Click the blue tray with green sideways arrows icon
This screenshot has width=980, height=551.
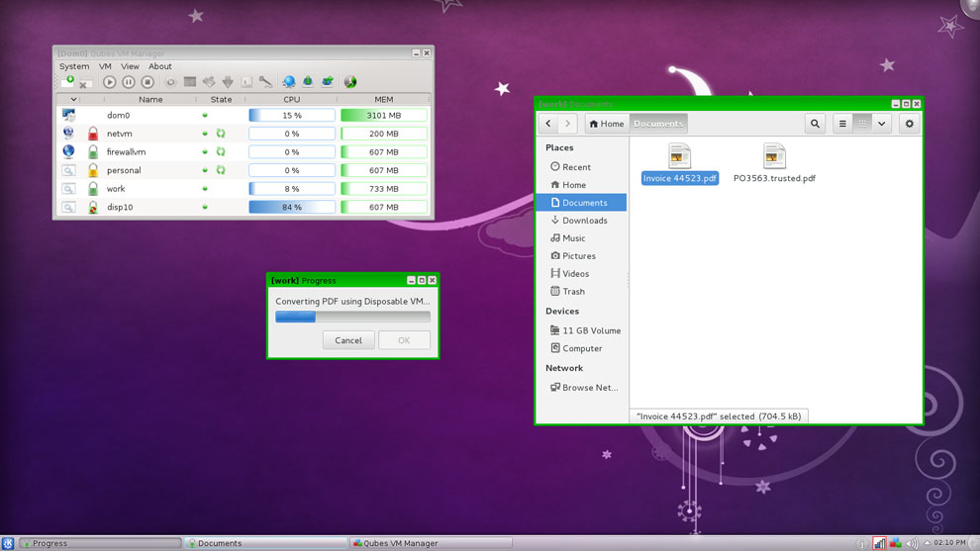[x=328, y=82]
